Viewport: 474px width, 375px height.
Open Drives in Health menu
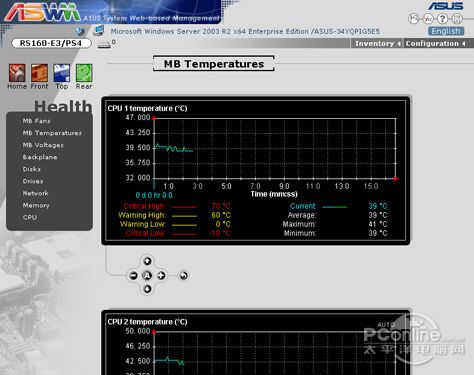(33, 181)
